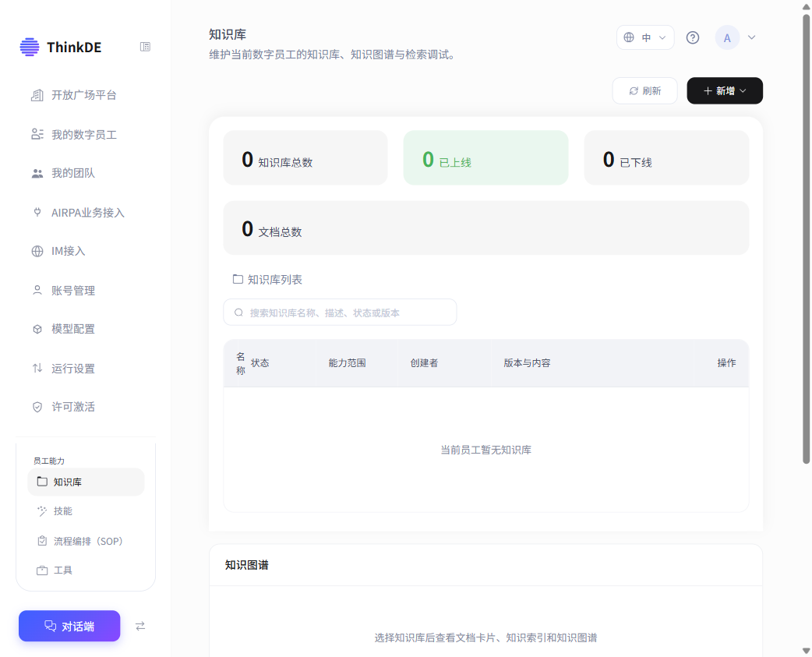Open help via the question mark icon
Image resolution: width=812 pixels, height=657 pixels.
tap(692, 37)
